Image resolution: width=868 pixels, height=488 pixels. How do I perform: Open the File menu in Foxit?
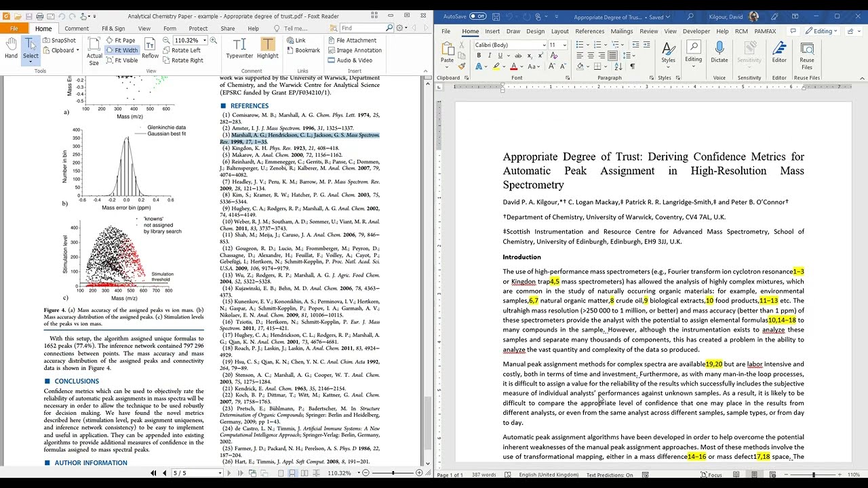point(14,28)
